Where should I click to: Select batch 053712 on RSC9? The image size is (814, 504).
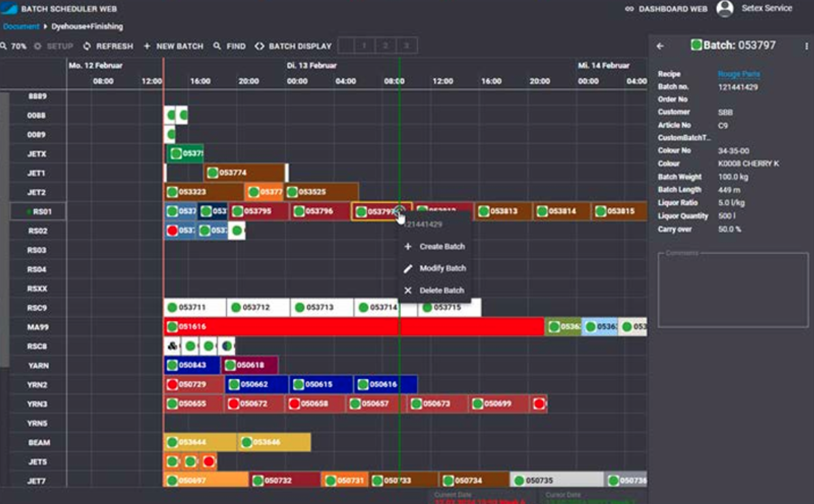(258, 307)
